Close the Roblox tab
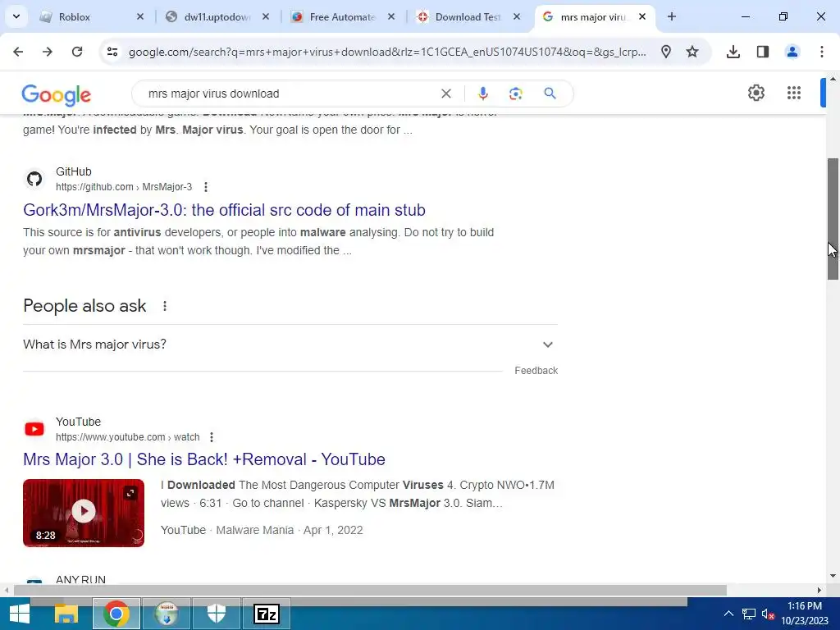This screenshot has width=840, height=630. 140,16
